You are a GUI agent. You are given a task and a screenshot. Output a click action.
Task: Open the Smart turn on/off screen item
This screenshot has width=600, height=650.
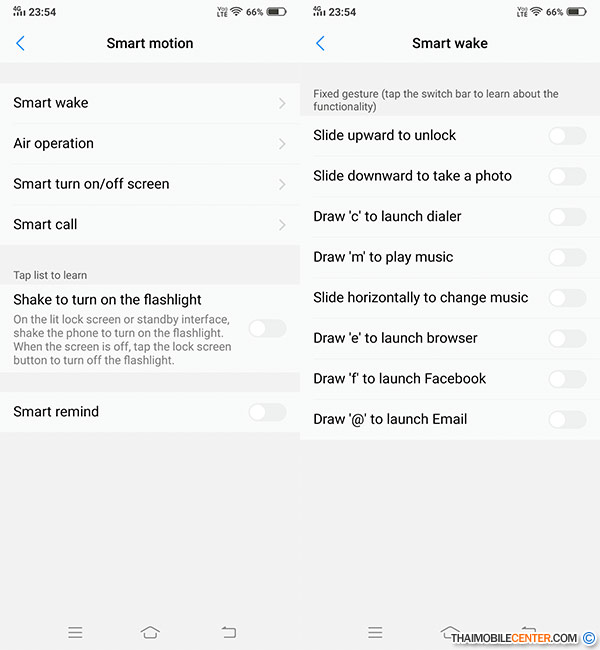coord(150,184)
